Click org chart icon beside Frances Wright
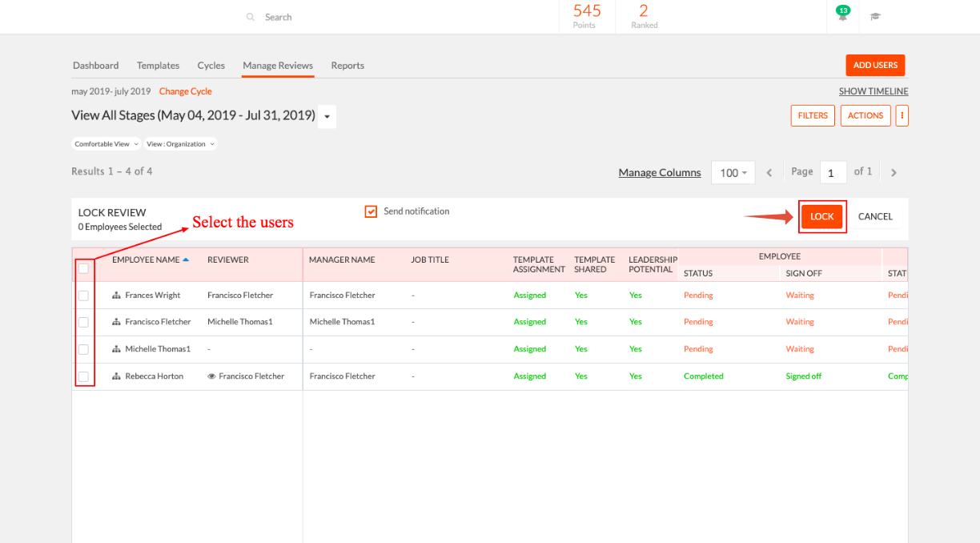The width and height of the screenshot is (980, 543). point(116,296)
